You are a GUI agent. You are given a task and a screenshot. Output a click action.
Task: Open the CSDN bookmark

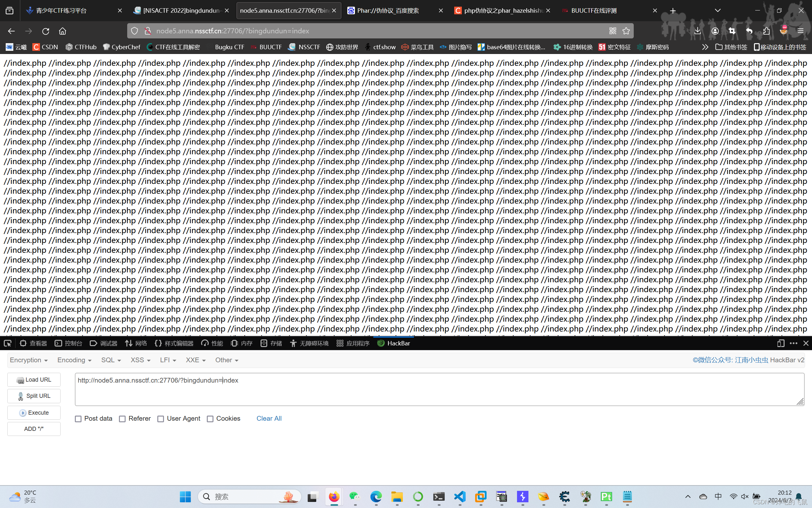[45, 47]
